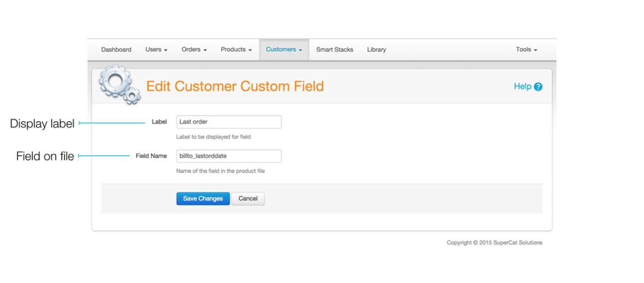The height and width of the screenshot is (283, 644).
Task: Focus the Label input containing Last order
Action: coord(229,122)
